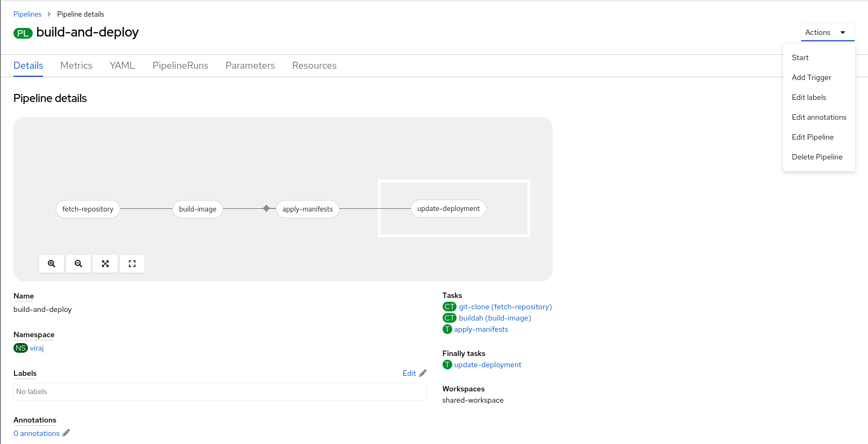Click the fit to screen icon
The width and height of the screenshot is (868, 444).
[x=105, y=264]
